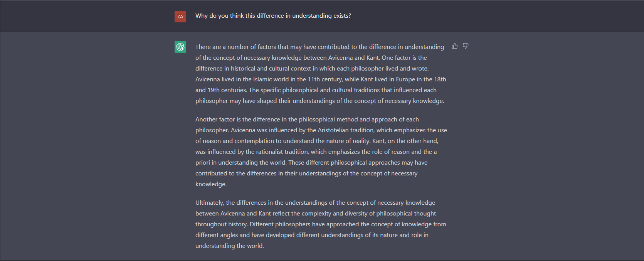Image resolution: width=644 pixels, height=261 pixels.
Task: Click paragraph beginning 'Ultimately, the differences'
Action: [321, 224]
